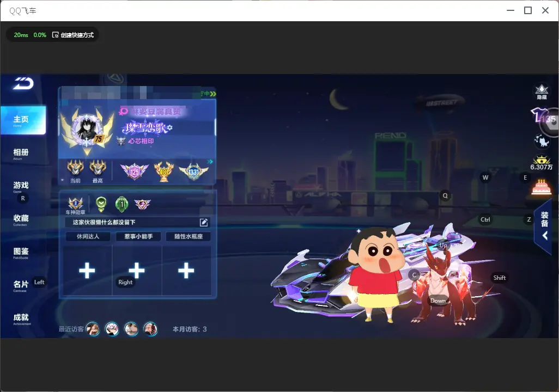Viewport: 559px width, 392px height.
Task: Click the 本月访客: 3 text
Action: pos(190,329)
